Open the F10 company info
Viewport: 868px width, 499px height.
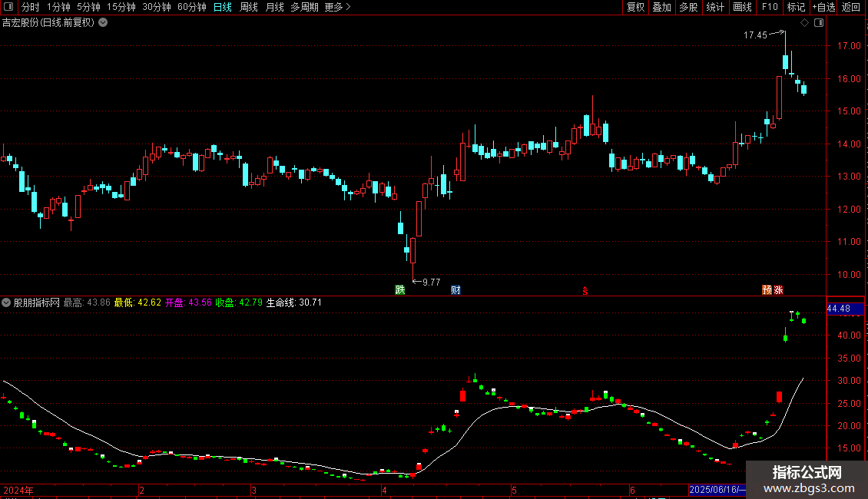click(x=770, y=7)
